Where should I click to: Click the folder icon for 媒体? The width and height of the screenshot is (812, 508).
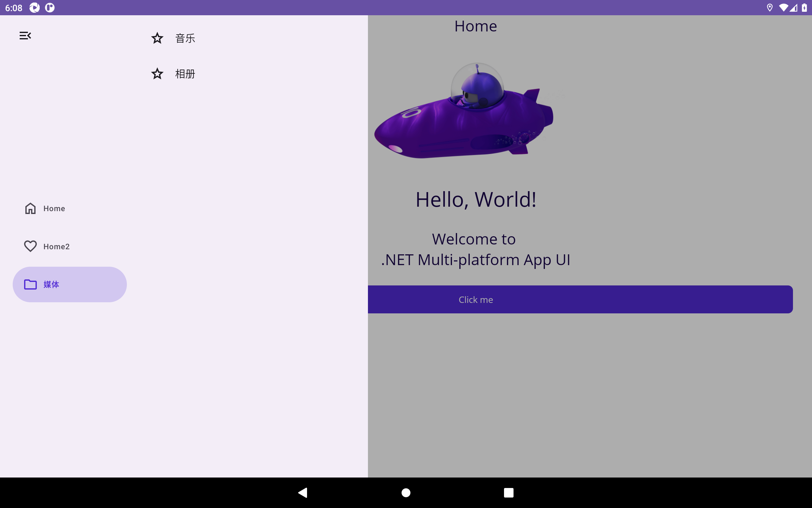click(30, 284)
